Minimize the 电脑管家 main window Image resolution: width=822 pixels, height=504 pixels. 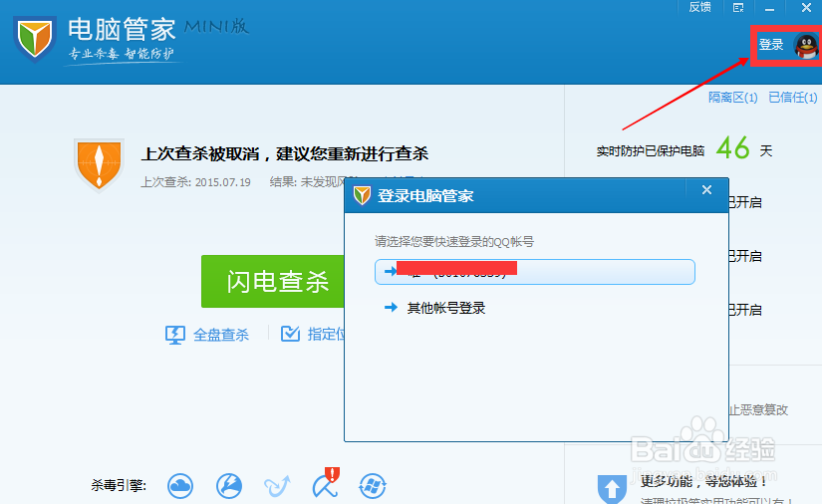(x=769, y=9)
